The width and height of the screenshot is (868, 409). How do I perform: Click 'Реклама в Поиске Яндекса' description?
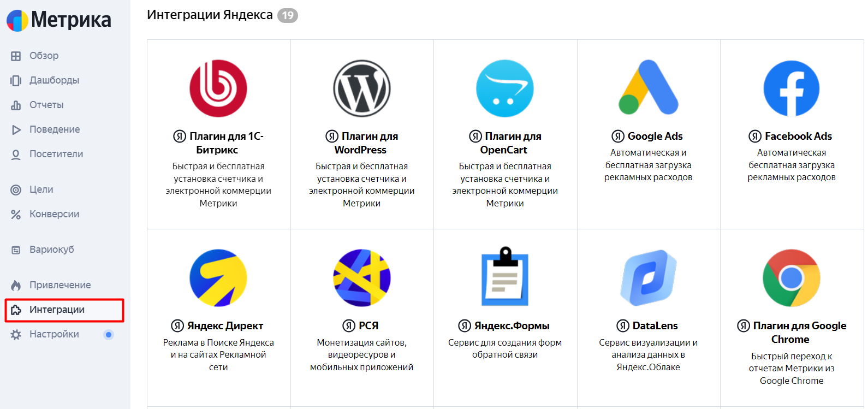click(x=218, y=355)
